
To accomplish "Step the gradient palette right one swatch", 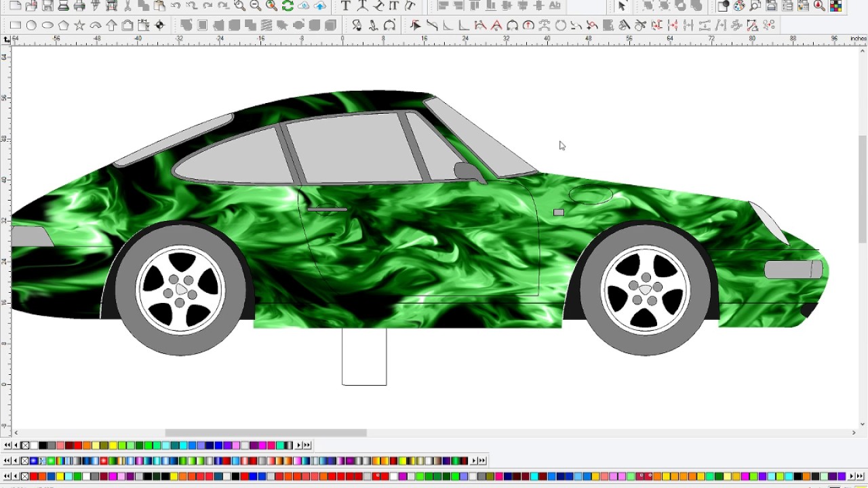I will click(473, 461).
